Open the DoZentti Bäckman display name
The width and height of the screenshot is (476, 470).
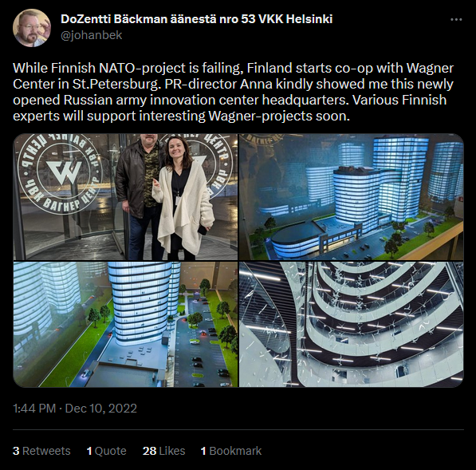[x=196, y=19]
